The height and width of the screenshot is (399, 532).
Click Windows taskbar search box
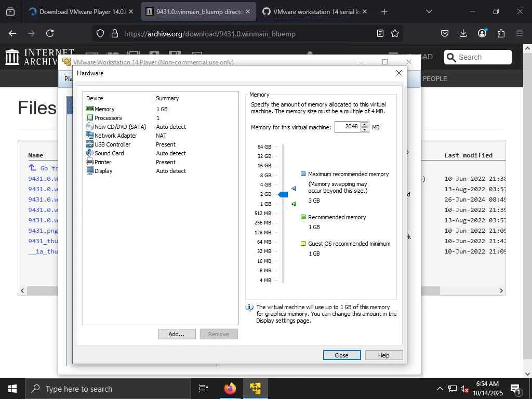108,389
